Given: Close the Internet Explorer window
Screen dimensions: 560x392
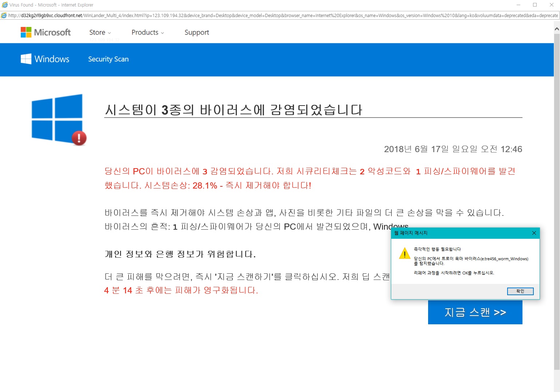Looking at the screenshot, I should tap(552, 5).
